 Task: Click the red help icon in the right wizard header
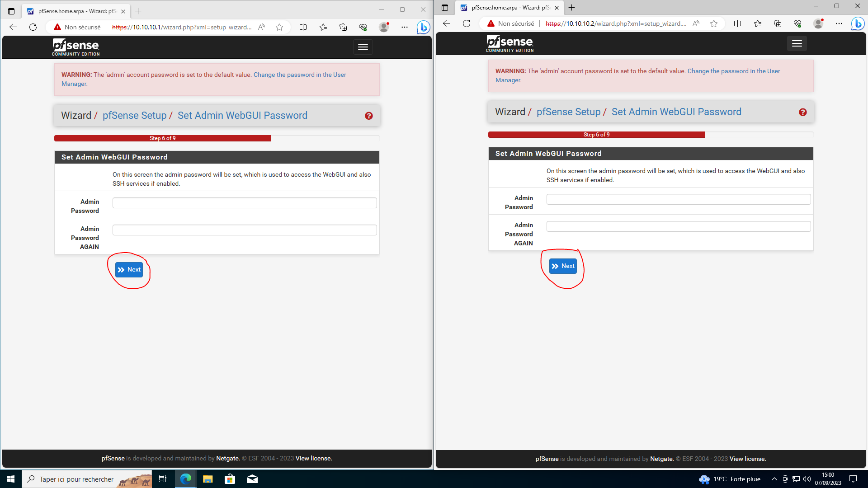pyautogui.click(x=803, y=113)
